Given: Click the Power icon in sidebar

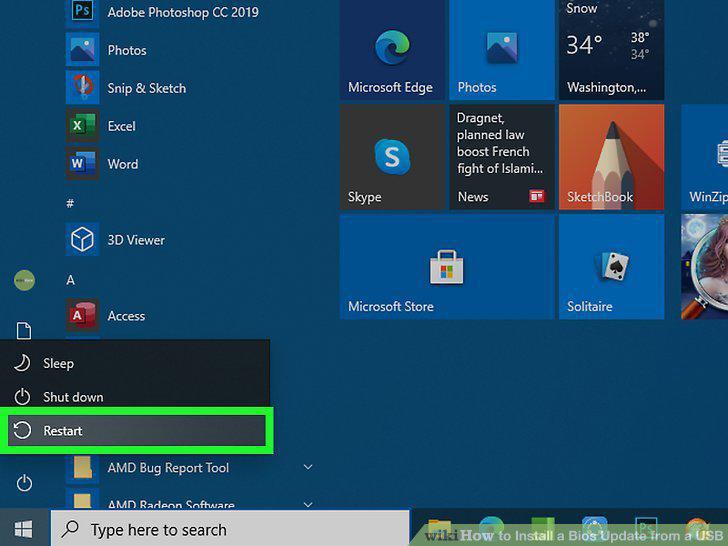Looking at the screenshot, I should [24, 483].
